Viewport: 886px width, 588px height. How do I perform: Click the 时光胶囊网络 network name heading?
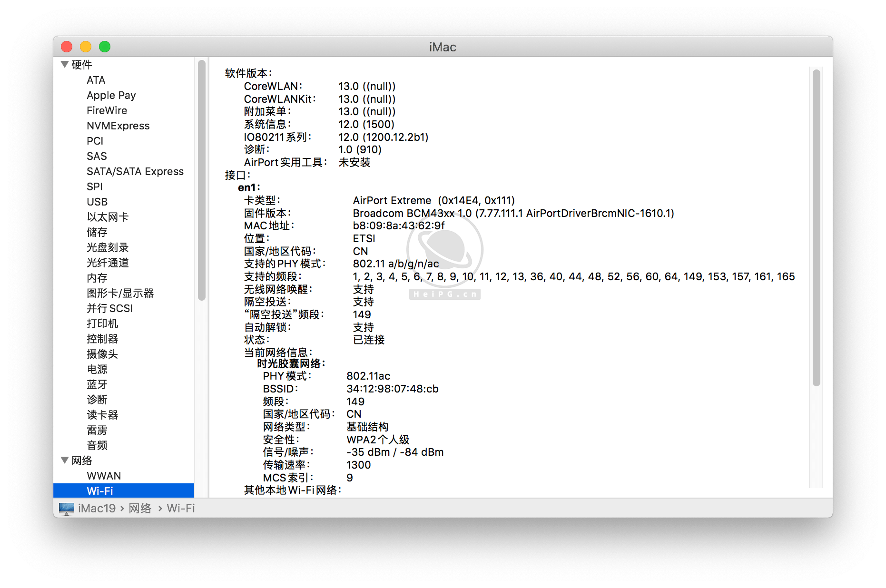tap(291, 363)
